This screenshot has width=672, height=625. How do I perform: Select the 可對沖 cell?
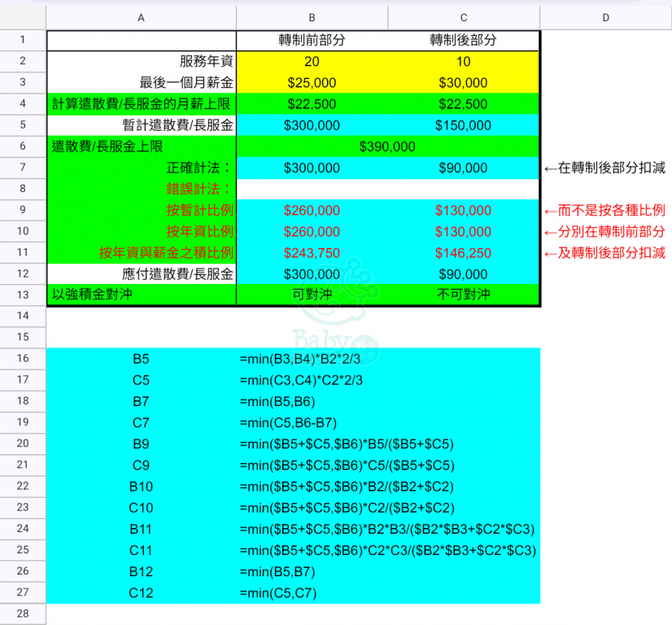312,295
